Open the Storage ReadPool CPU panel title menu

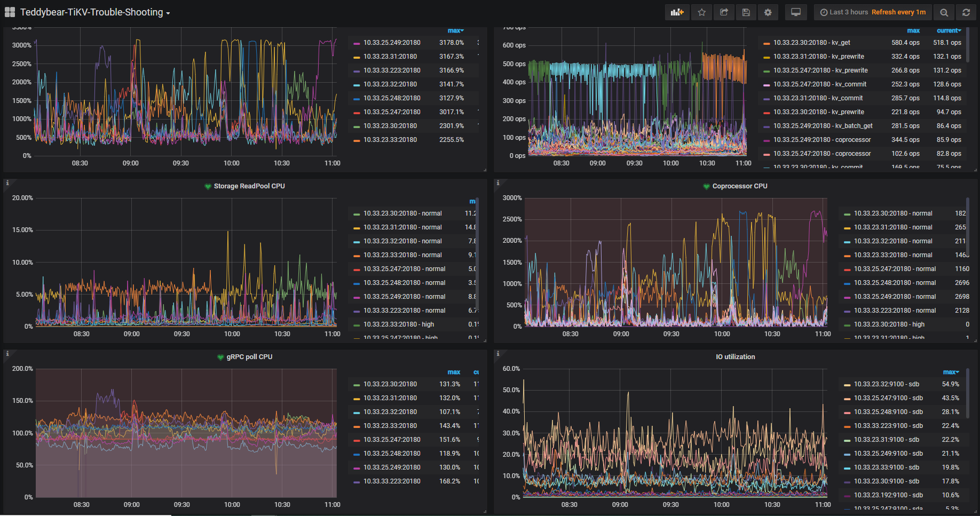click(x=249, y=186)
